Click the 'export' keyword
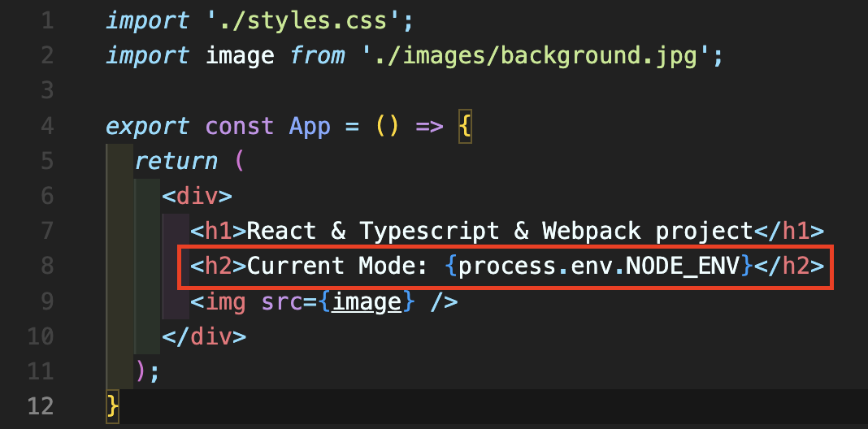 [x=148, y=127]
